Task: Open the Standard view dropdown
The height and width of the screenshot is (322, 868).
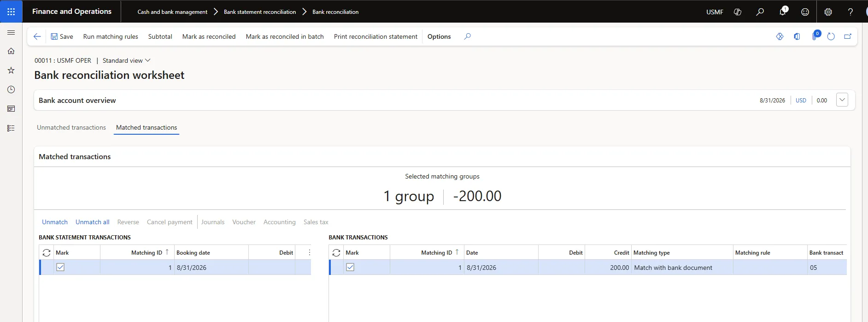Action: point(127,60)
